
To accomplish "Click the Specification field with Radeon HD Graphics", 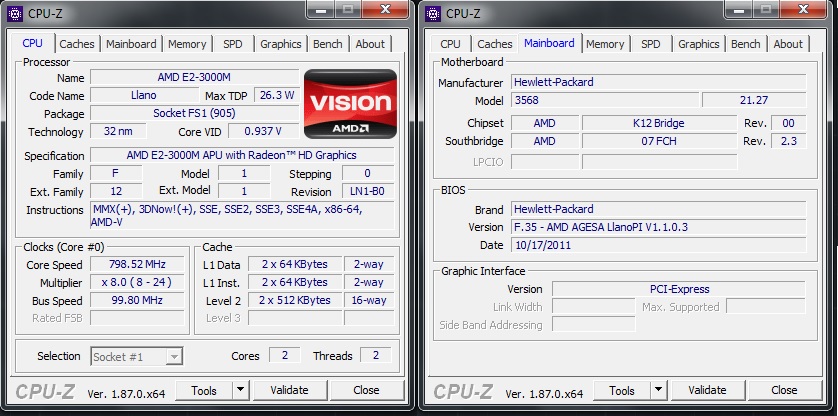I will pyautogui.click(x=242, y=155).
